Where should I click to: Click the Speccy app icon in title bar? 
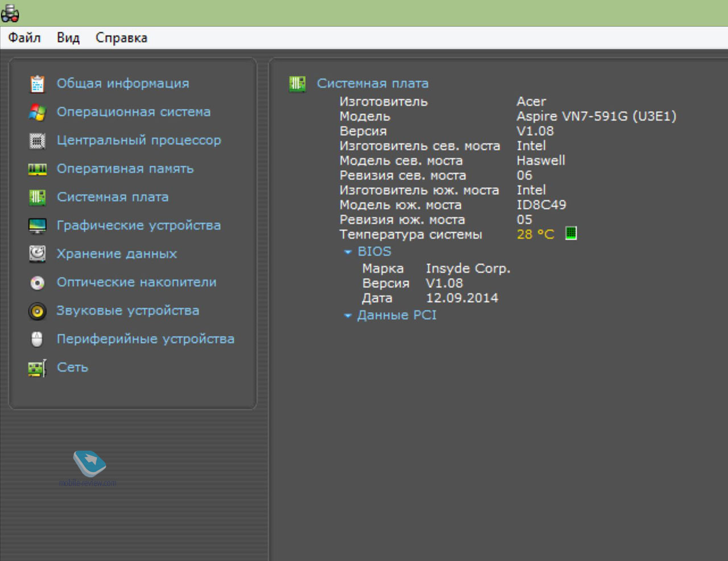[10, 13]
